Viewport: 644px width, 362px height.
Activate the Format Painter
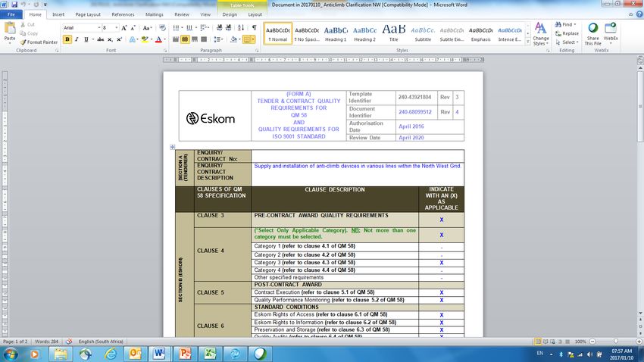[x=39, y=42]
